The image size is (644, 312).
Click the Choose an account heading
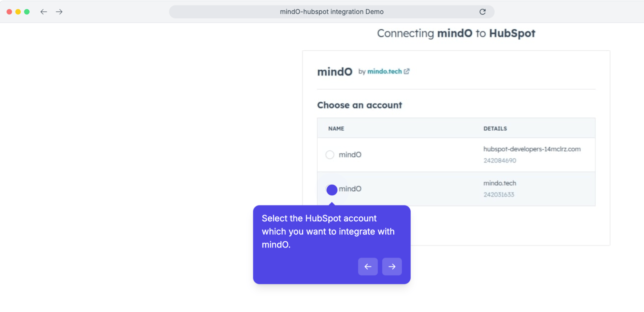(x=359, y=105)
